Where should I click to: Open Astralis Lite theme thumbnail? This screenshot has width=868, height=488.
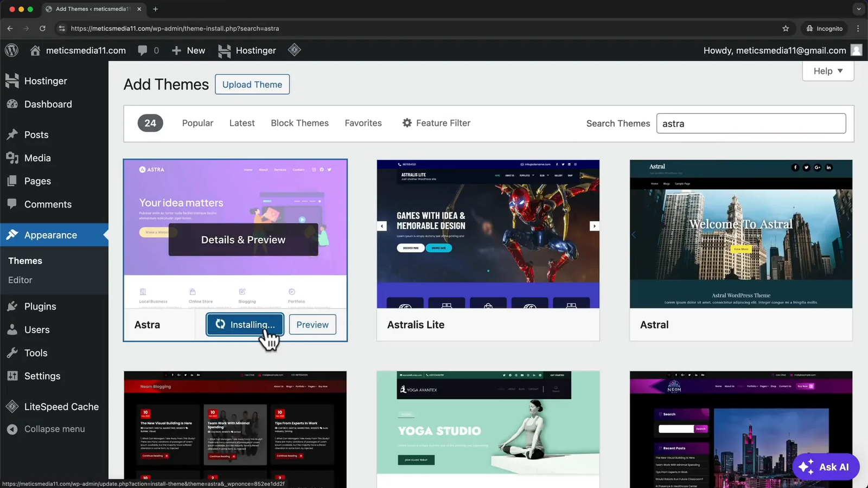[x=488, y=234]
